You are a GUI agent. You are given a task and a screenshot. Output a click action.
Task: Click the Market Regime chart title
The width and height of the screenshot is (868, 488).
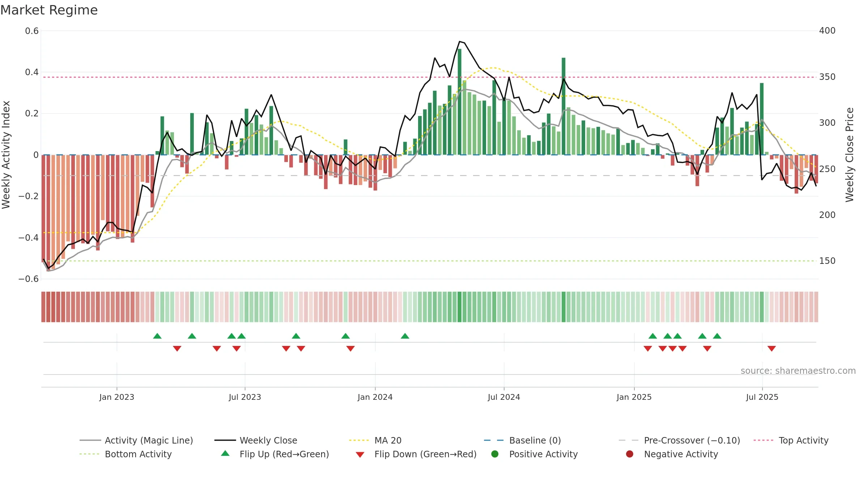tap(49, 10)
